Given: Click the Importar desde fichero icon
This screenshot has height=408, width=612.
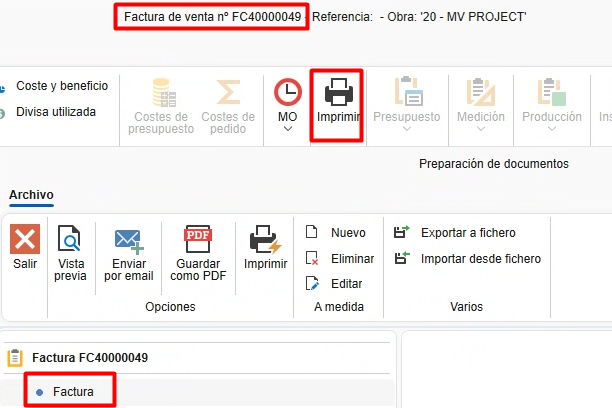Looking at the screenshot, I should tap(402, 258).
